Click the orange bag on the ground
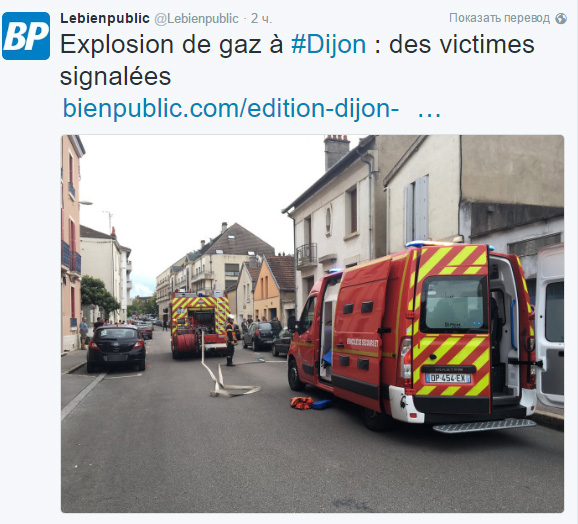This screenshot has width=578, height=524. (x=302, y=403)
